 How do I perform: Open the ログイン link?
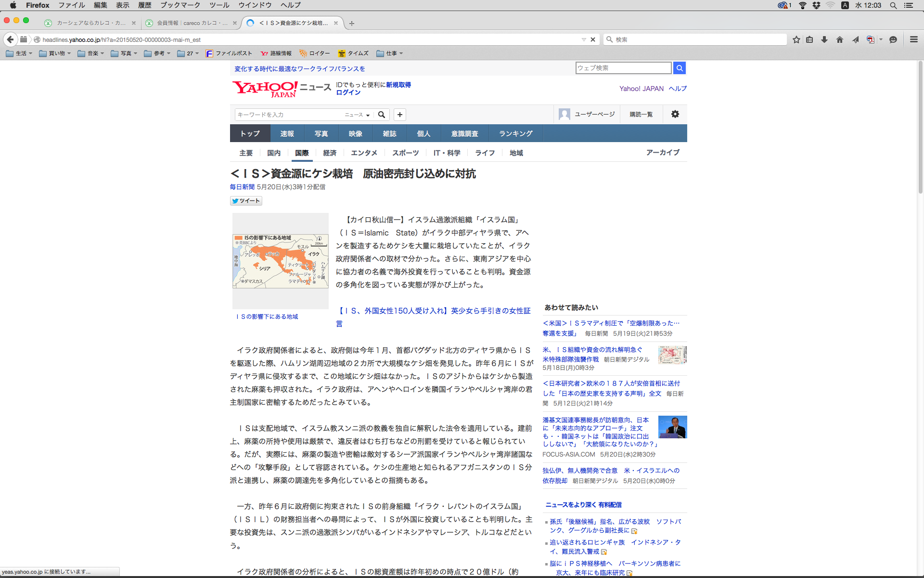pos(348,92)
